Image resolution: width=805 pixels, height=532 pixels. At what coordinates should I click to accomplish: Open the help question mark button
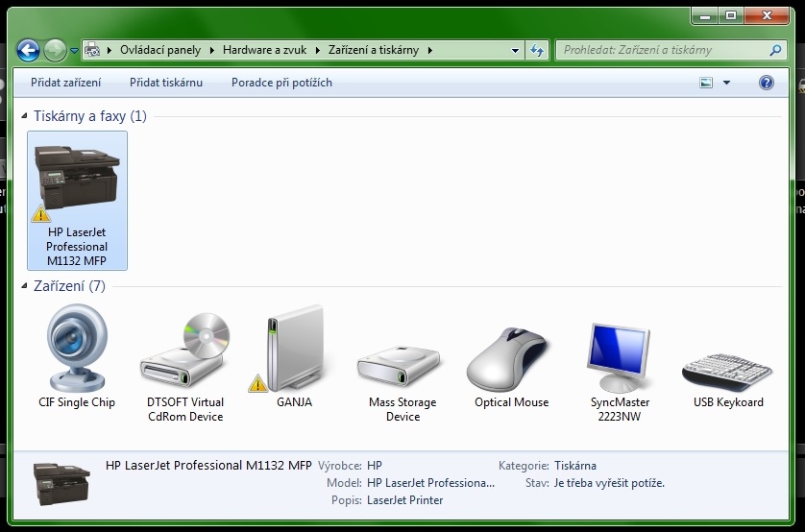point(766,83)
